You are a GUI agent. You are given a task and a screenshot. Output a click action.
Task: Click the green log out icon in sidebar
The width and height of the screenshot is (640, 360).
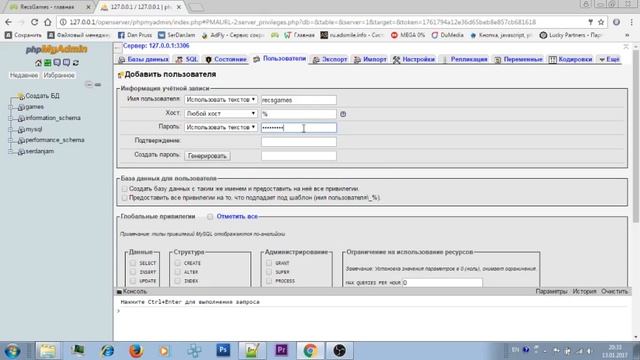click(47, 63)
